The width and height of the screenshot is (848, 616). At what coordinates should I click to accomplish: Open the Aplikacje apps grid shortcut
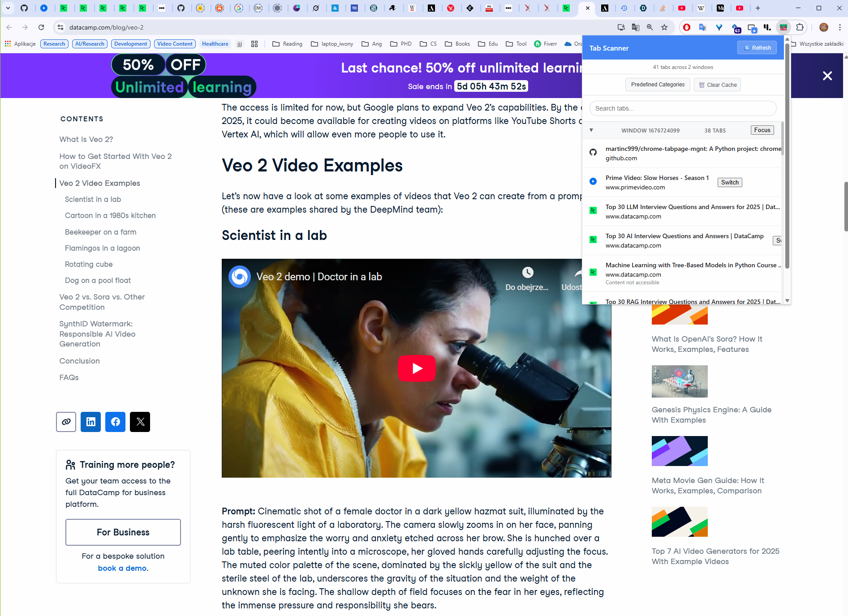(20, 44)
